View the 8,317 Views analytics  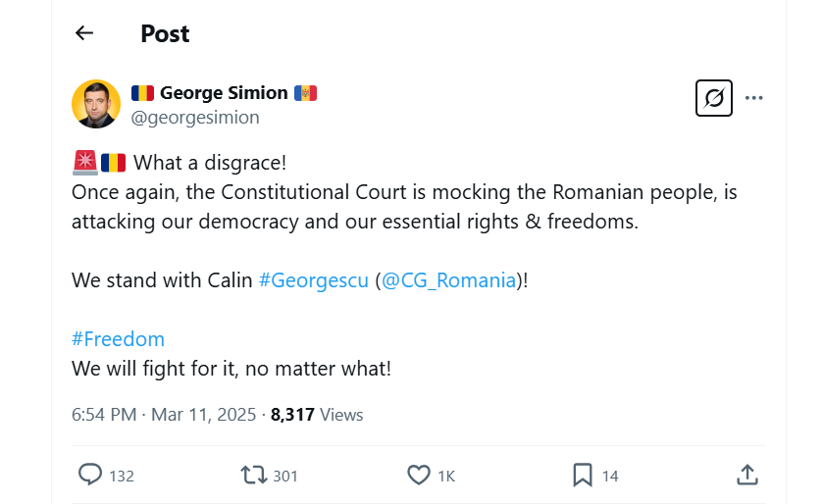pyautogui.click(x=317, y=415)
